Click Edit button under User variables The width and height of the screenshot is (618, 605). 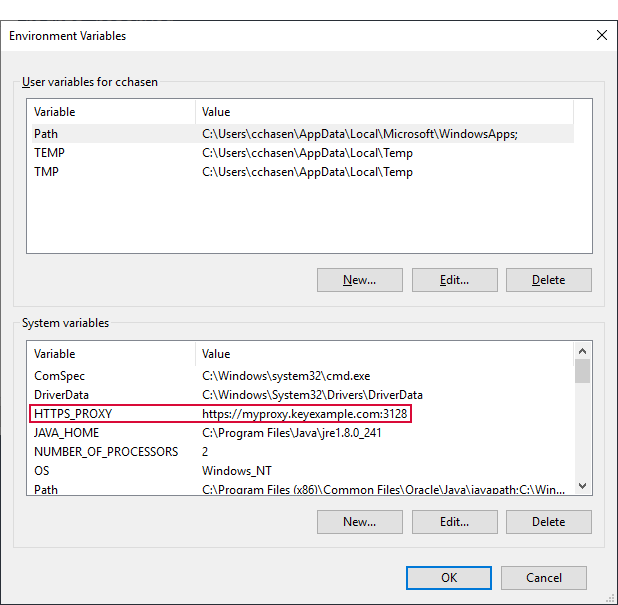(x=454, y=280)
